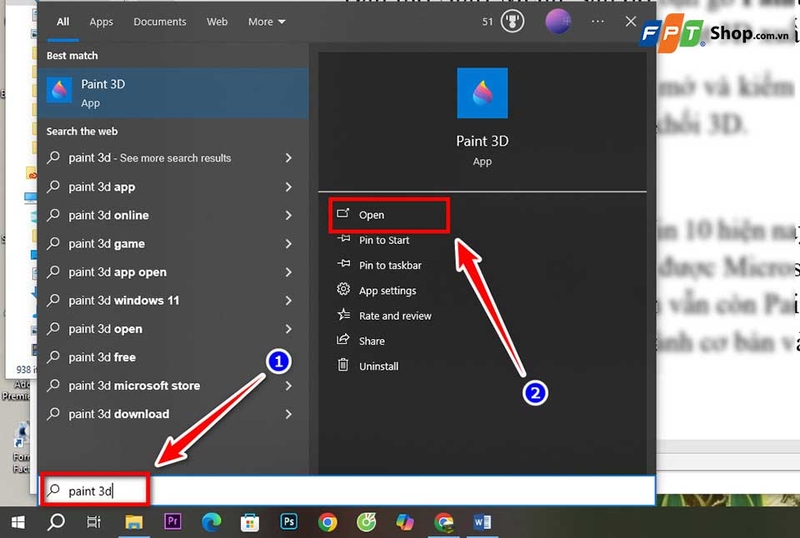
Task: Select Rate and review option
Action: point(395,316)
